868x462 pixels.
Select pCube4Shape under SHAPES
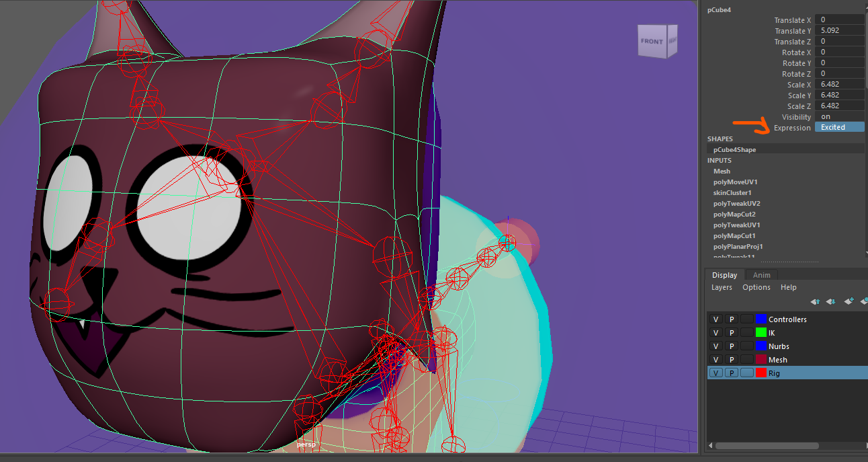tap(734, 149)
